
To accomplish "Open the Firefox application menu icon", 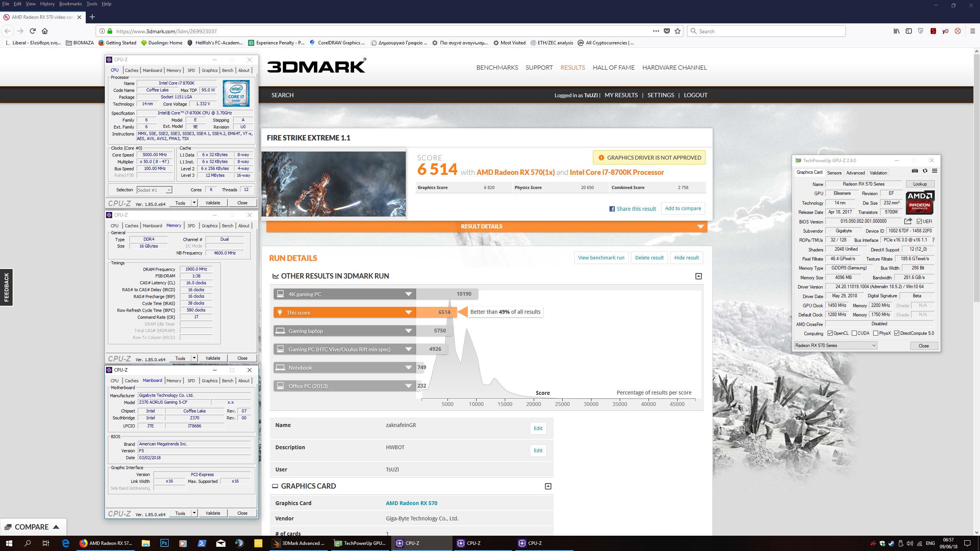I will [972, 31].
